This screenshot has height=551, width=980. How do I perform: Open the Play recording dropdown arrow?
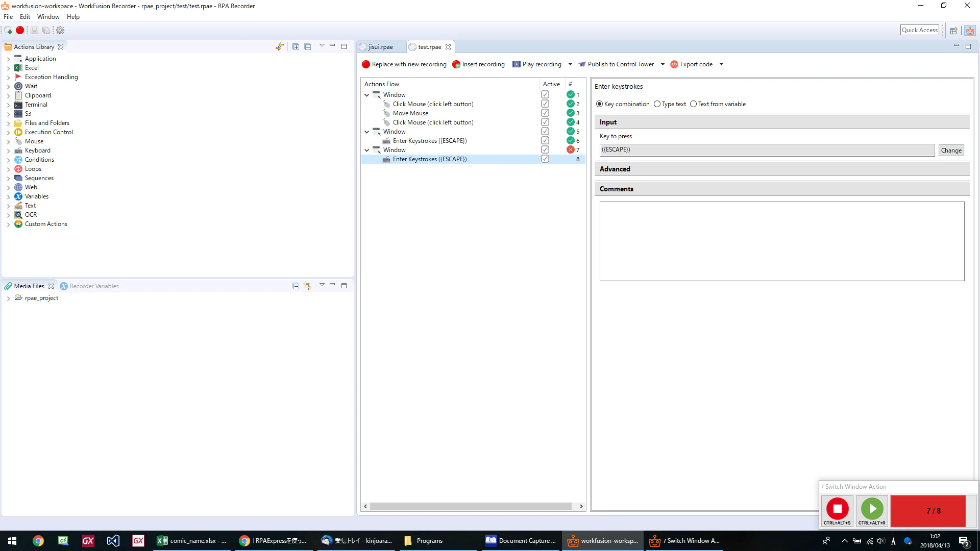tap(570, 64)
